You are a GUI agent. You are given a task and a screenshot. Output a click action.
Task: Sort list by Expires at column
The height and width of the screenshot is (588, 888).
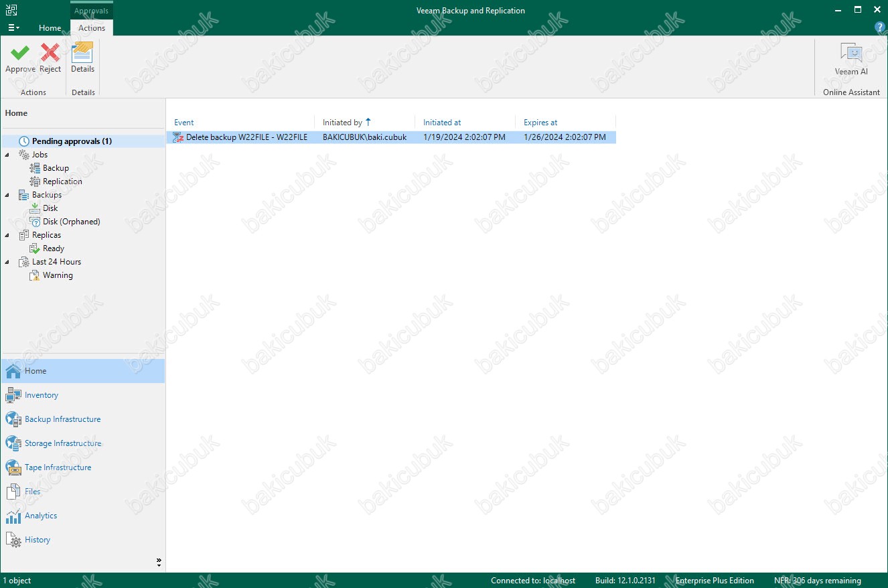[x=540, y=123]
